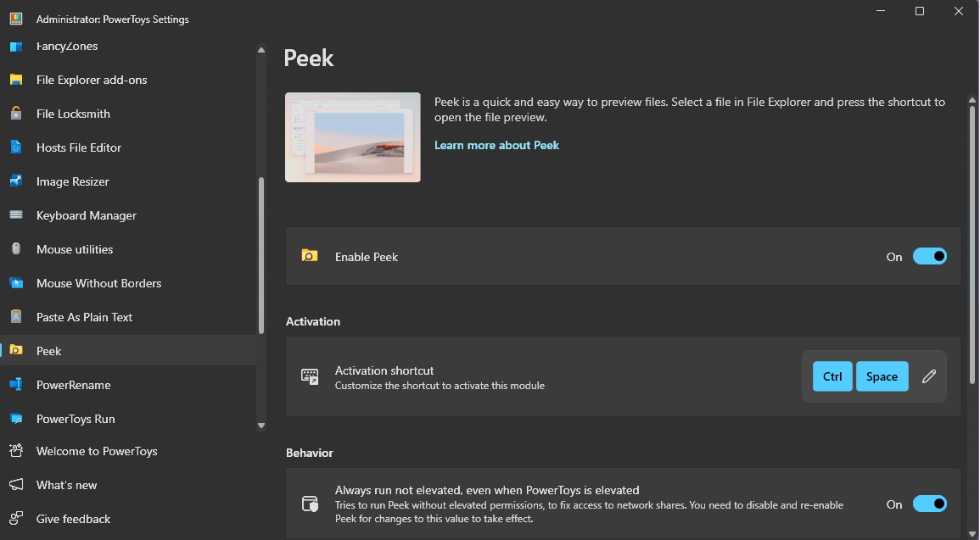Viewport: 980px width, 540px height.
Task: Select the Keyboard Manager module icon
Action: [16, 214]
